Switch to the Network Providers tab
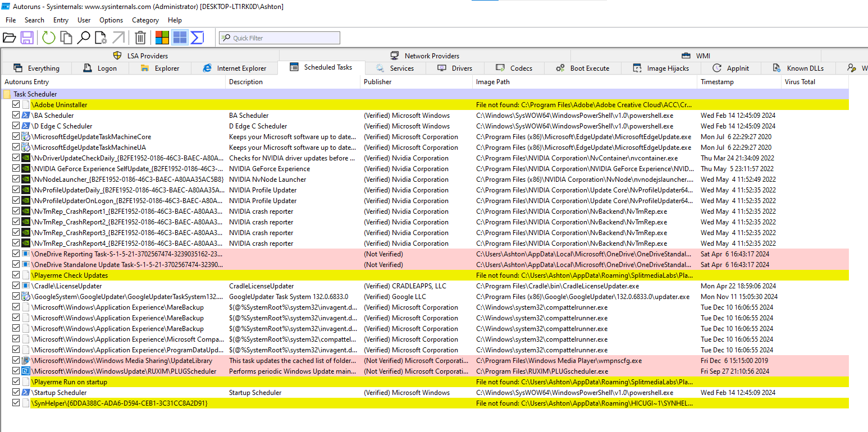Viewport: 868px width, 432px height. (425, 56)
